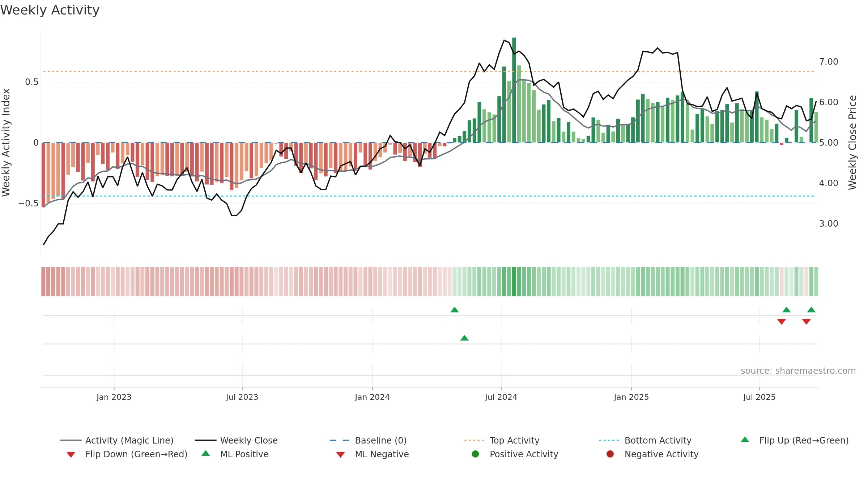Click the first flip-up marker after Jul 2025
Viewport: 868px width, 488px height.
(787, 310)
